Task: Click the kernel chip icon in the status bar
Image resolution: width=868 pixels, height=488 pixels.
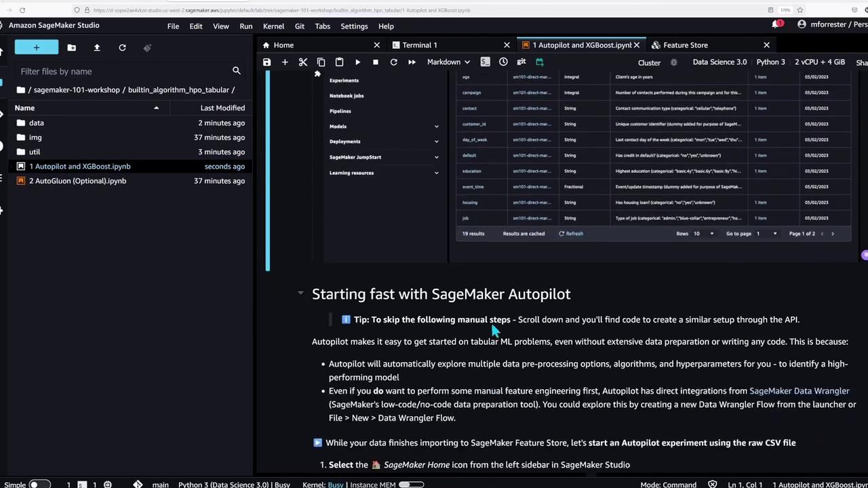Action: click(x=107, y=484)
